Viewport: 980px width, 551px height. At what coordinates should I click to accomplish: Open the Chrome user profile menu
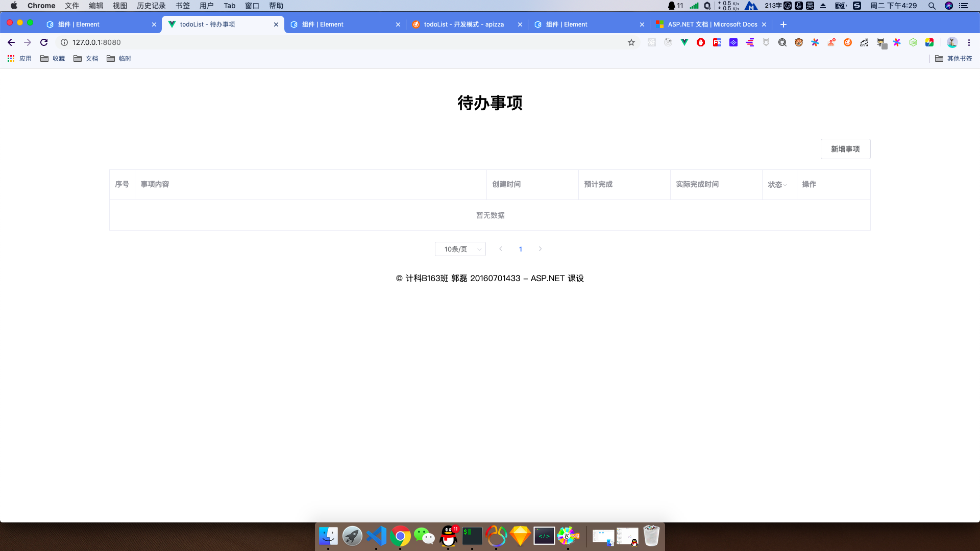(x=951, y=42)
